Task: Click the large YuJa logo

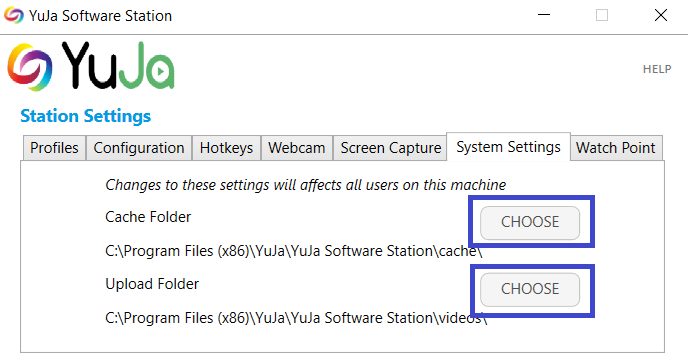Action: 91,67
